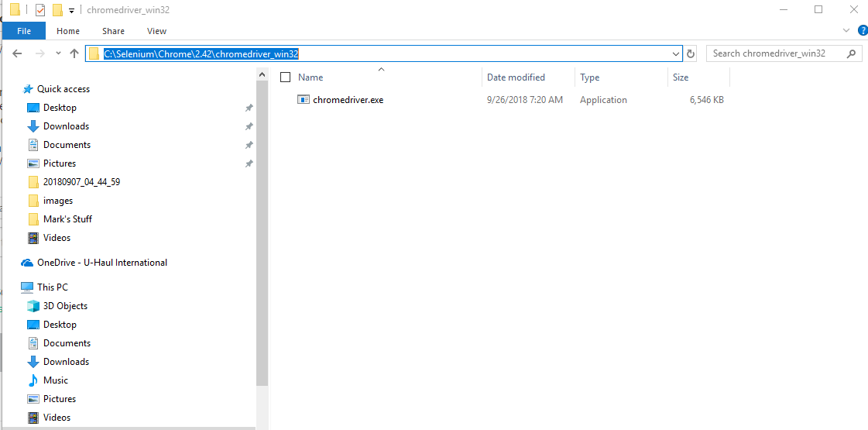
Task: Open Pictures under This PC
Action: pyautogui.click(x=59, y=399)
